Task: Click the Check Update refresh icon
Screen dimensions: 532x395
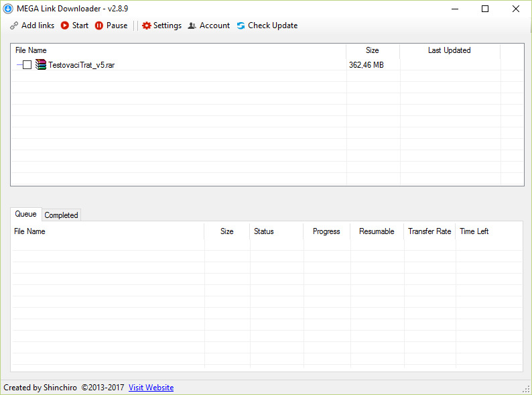Action: click(241, 25)
